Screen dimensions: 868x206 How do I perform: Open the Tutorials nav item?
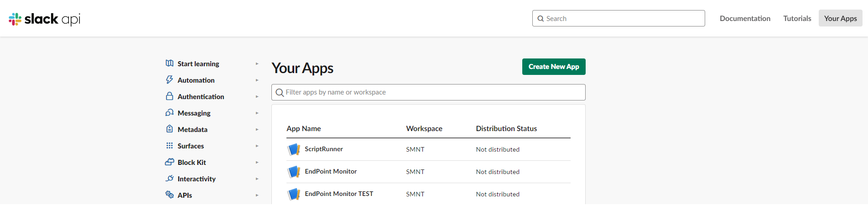(797, 18)
